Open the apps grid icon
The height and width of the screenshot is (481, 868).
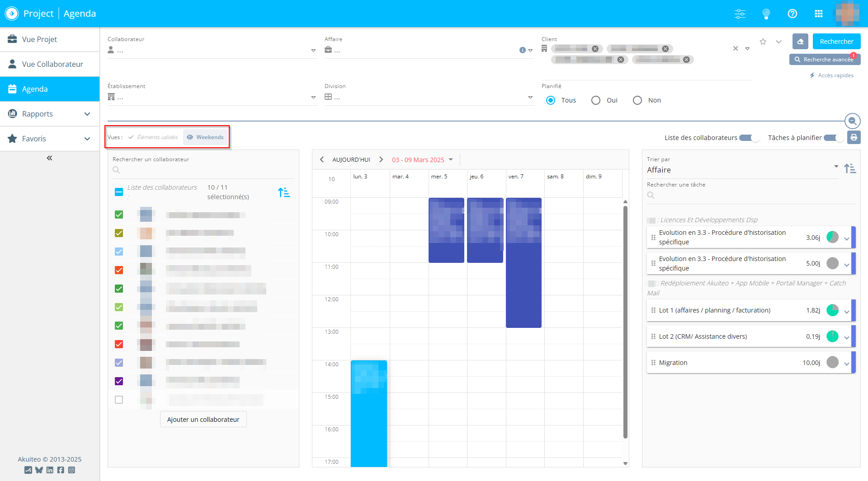tap(819, 14)
